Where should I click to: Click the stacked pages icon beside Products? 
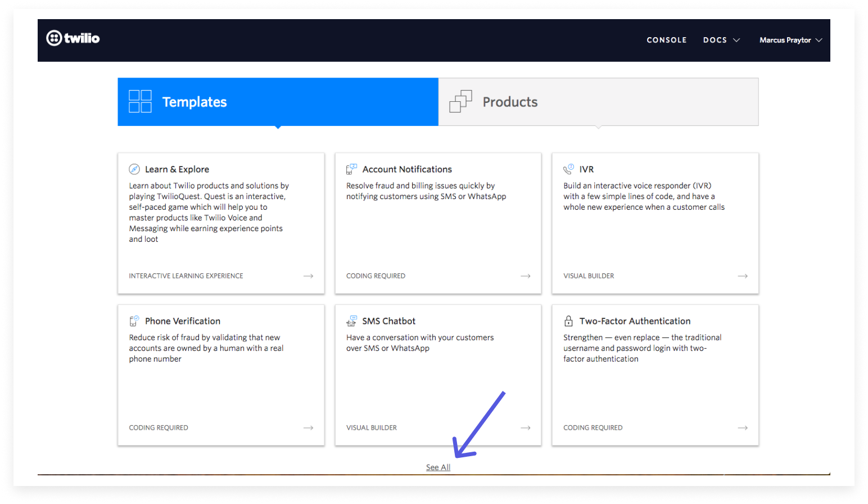click(461, 101)
